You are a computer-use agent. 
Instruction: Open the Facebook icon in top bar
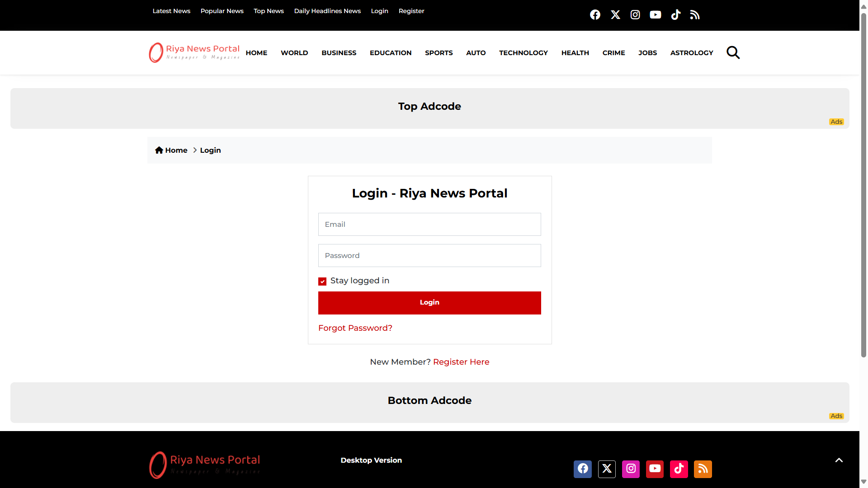tap(595, 15)
